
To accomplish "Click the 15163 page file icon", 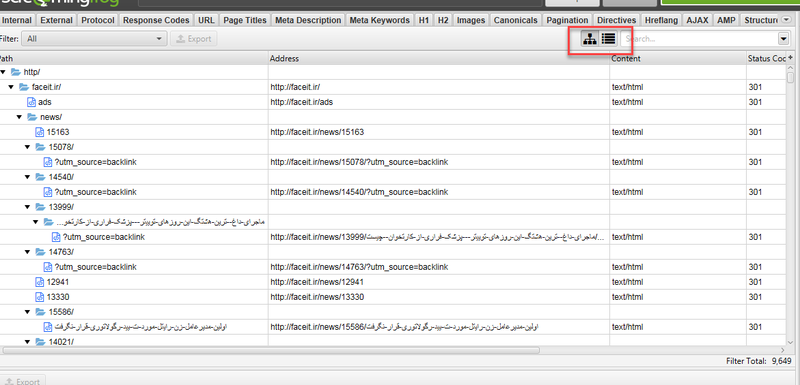I will [39, 132].
